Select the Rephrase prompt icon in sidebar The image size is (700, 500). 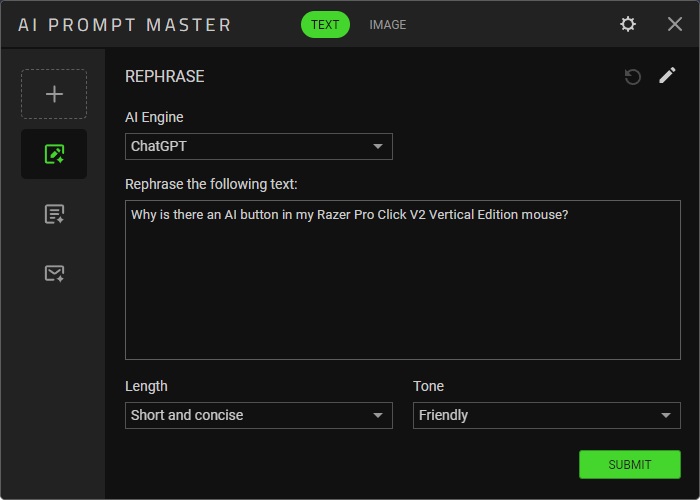point(54,154)
